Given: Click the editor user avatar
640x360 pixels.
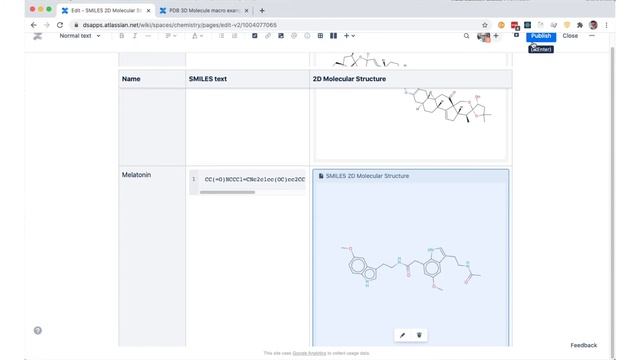Looking at the screenshot, I should click(x=483, y=37).
